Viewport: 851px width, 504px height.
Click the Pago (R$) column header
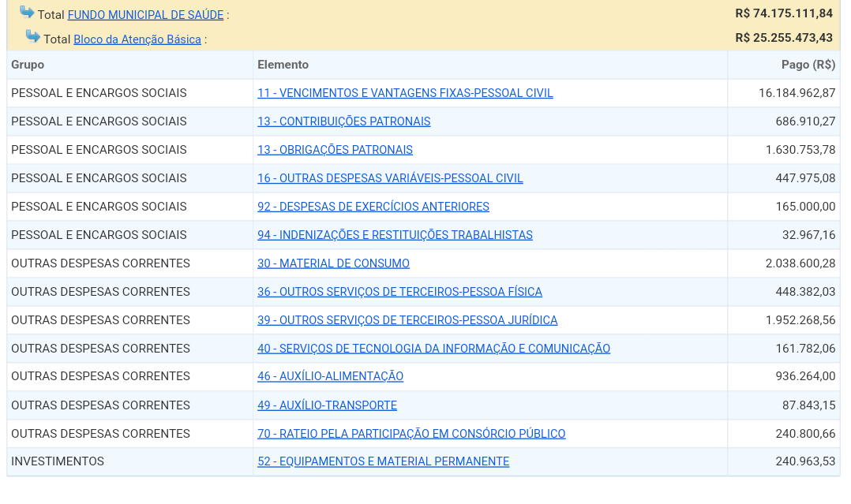coord(808,65)
